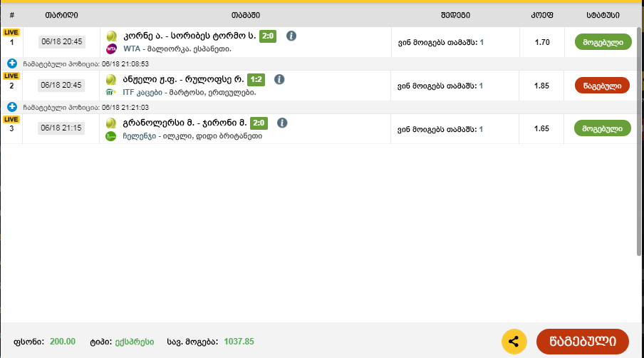Image resolution: width=644 pixels, height=358 pixels.
Task: Click LIVE badge of row 1
Action: [x=11, y=33]
